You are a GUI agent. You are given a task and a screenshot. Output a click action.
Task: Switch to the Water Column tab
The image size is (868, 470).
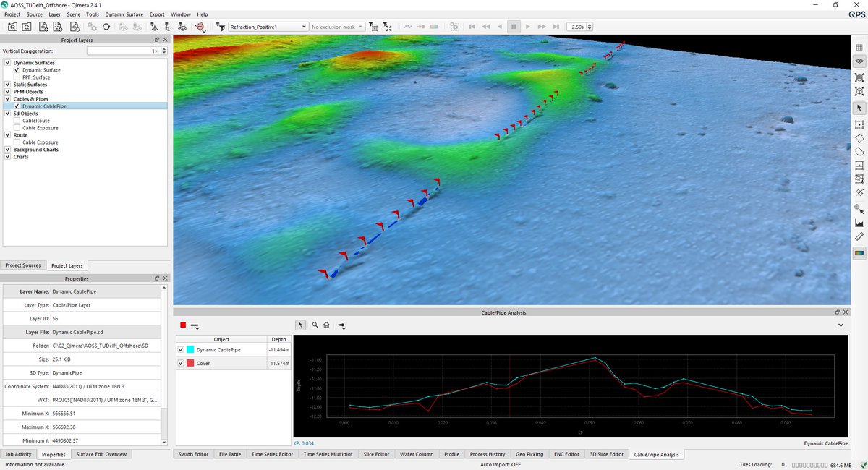pos(416,454)
